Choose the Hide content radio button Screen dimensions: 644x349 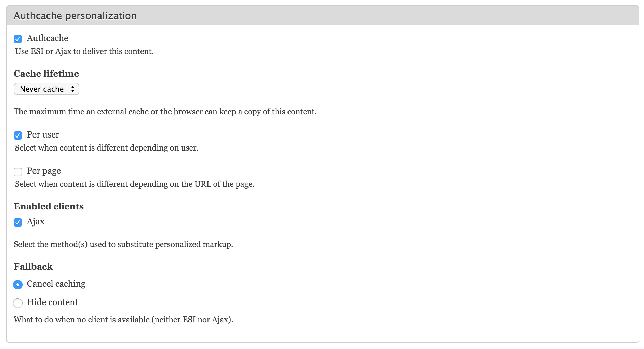(18, 303)
